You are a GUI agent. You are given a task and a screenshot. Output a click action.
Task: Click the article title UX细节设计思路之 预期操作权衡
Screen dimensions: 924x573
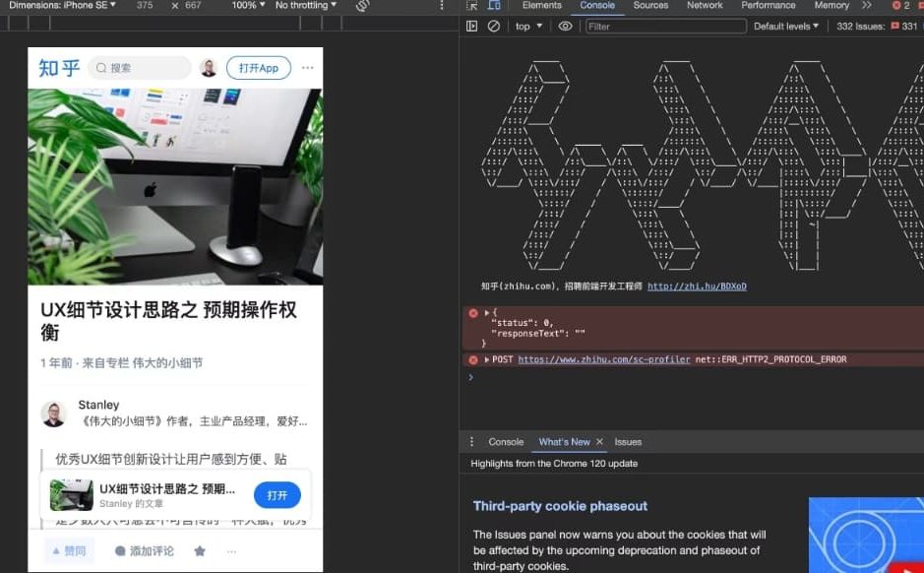[168, 321]
